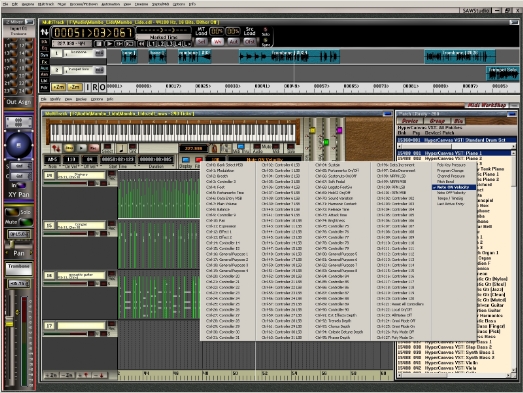Click the green marker handle beside keyboard
Screen dimensions: 523x393
tap(326, 142)
